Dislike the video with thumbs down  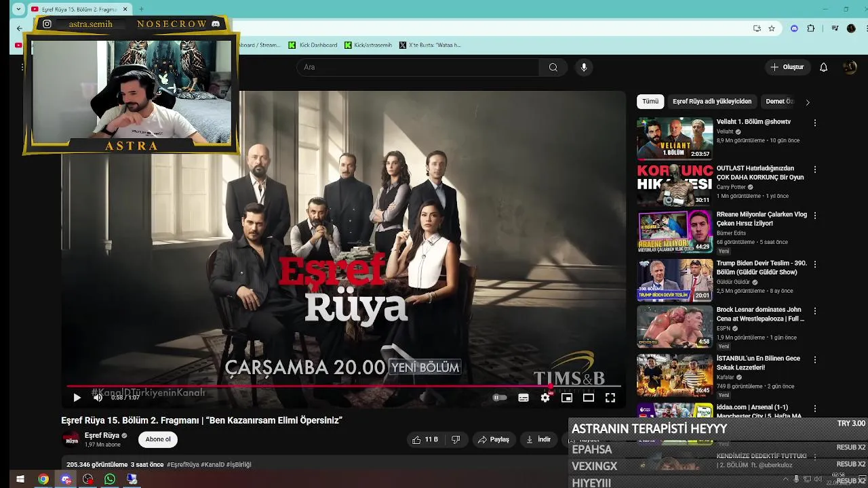(x=456, y=439)
